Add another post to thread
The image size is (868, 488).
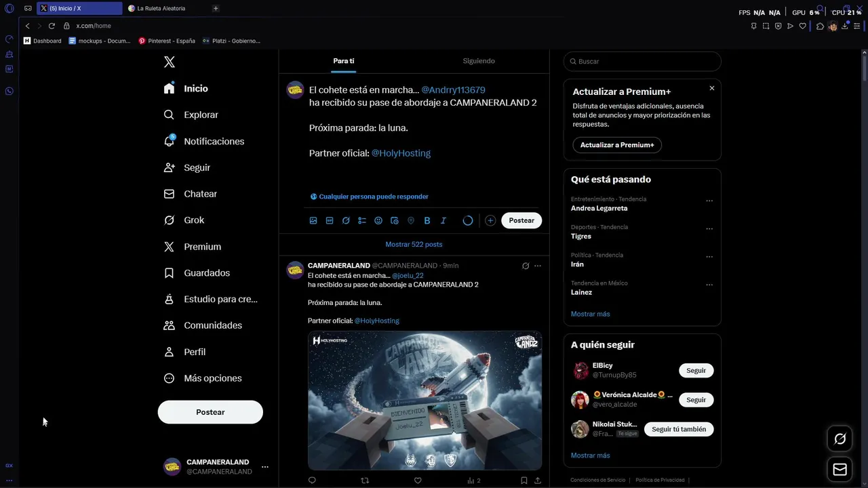490,220
